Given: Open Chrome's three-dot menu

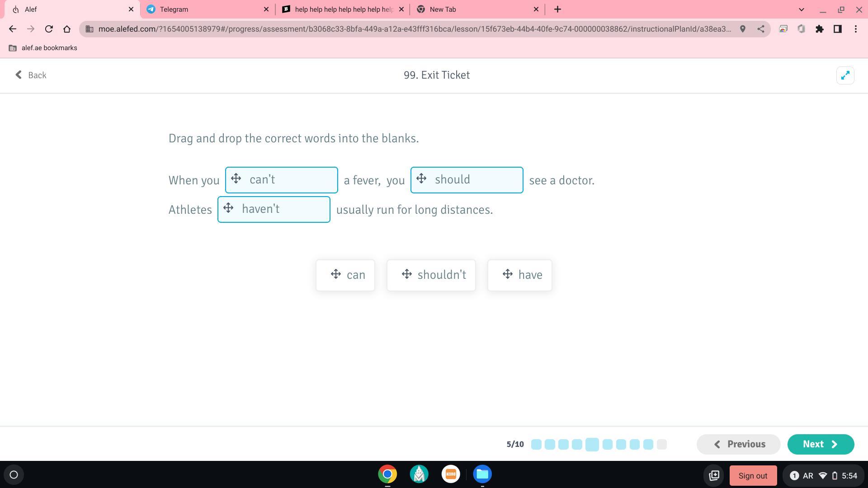Looking at the screenshot, I should (x=855, y=29).
